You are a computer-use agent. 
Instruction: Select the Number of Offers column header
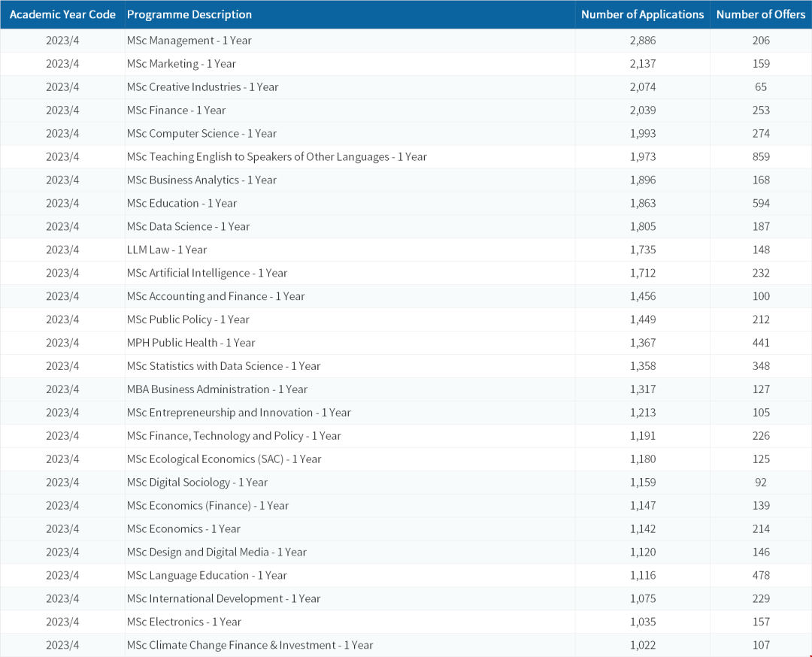pos(760,14)
